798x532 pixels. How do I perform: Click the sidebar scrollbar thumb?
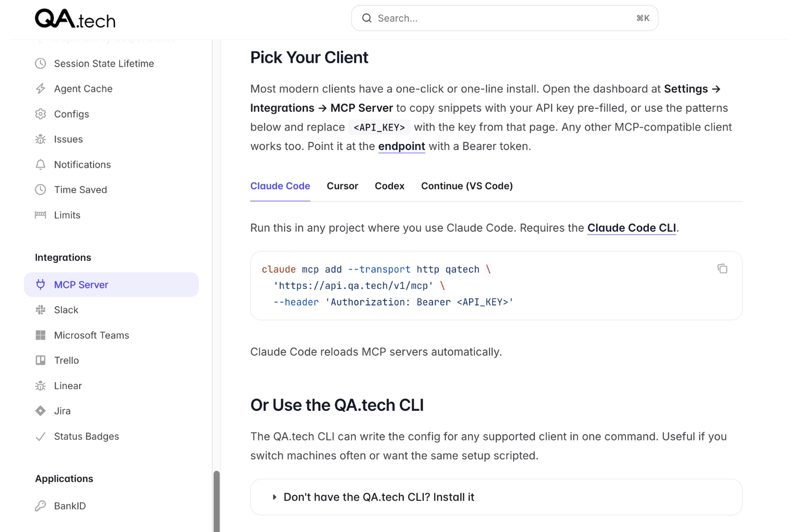click(217, 501)
